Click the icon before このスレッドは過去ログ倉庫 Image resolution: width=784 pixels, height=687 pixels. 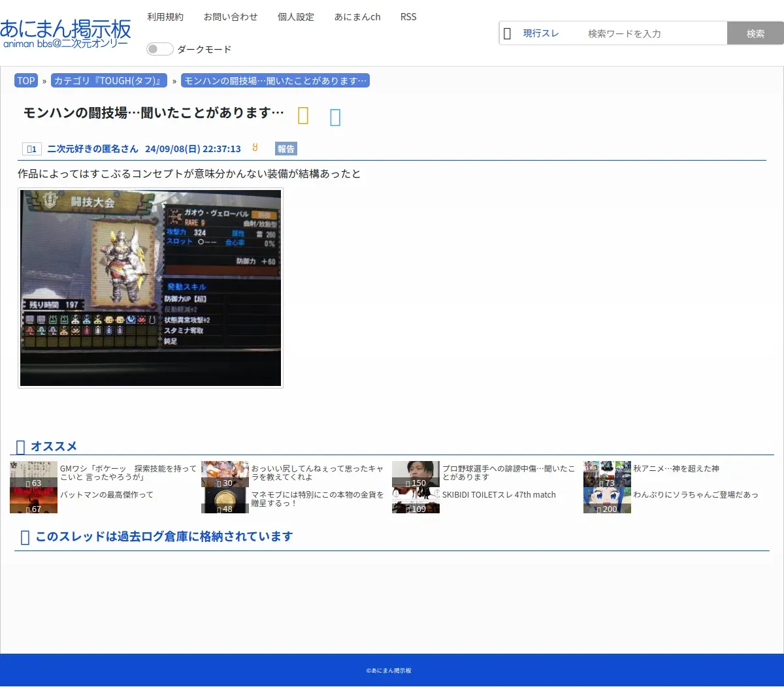point(25,537)
